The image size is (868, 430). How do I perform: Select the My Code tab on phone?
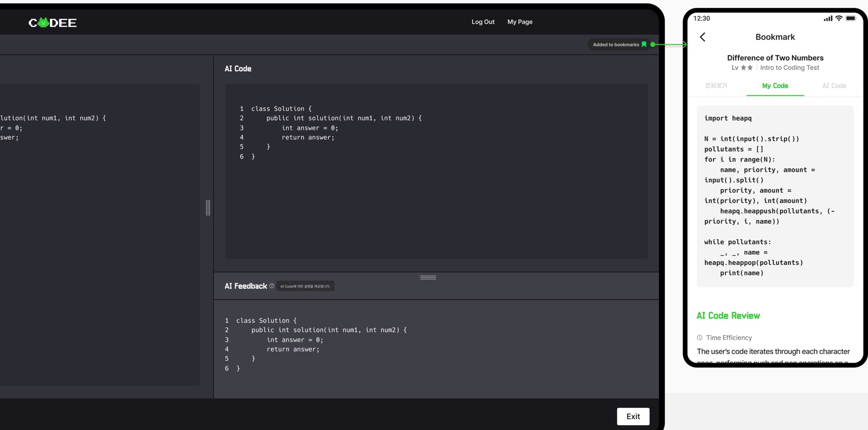[x=775, y=86]
